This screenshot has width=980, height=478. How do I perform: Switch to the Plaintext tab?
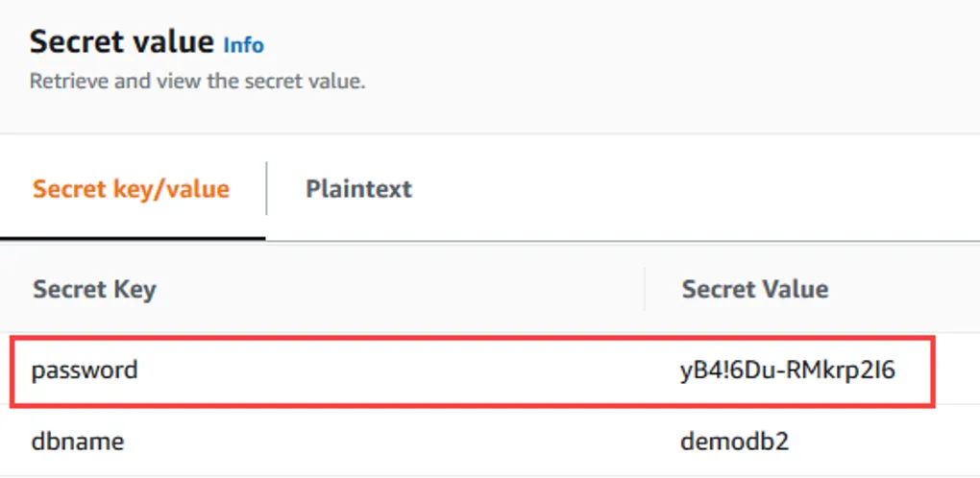click(358, 188)
